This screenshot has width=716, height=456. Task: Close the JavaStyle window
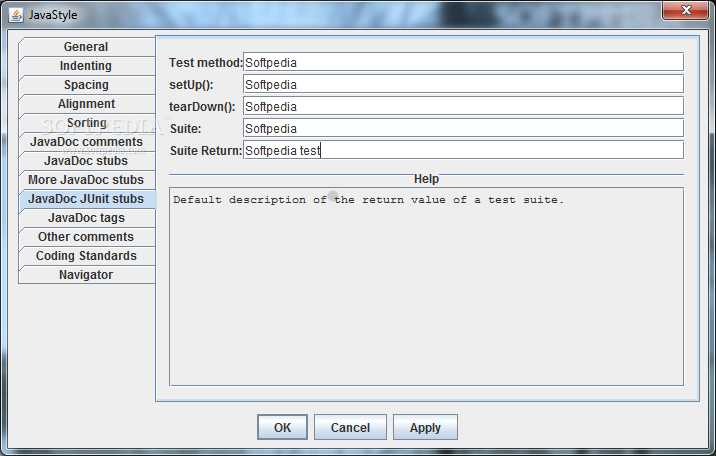(x=685, y=10)
